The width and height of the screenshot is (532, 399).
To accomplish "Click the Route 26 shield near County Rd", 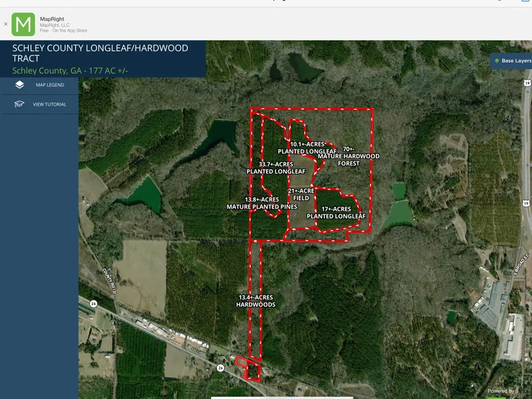I will tap(93, 303).
